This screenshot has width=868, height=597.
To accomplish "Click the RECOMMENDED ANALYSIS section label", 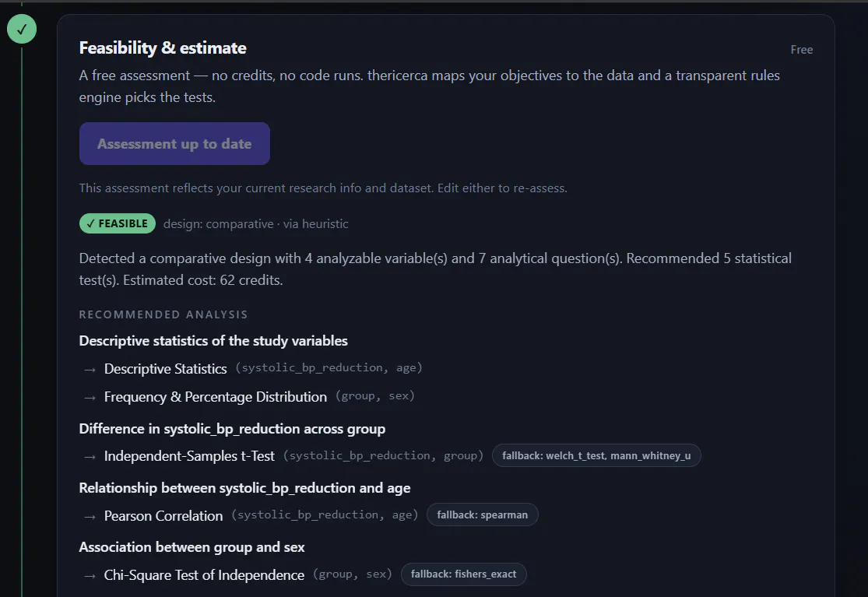I will 163,314.
